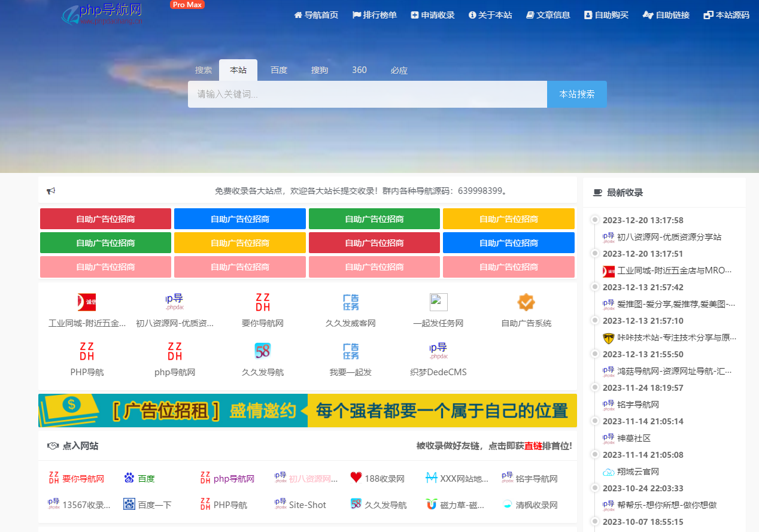Click the 自助广告系统 orange badge icon
Viewport: 759px width, 532px height.
click(x=526, y=302)
